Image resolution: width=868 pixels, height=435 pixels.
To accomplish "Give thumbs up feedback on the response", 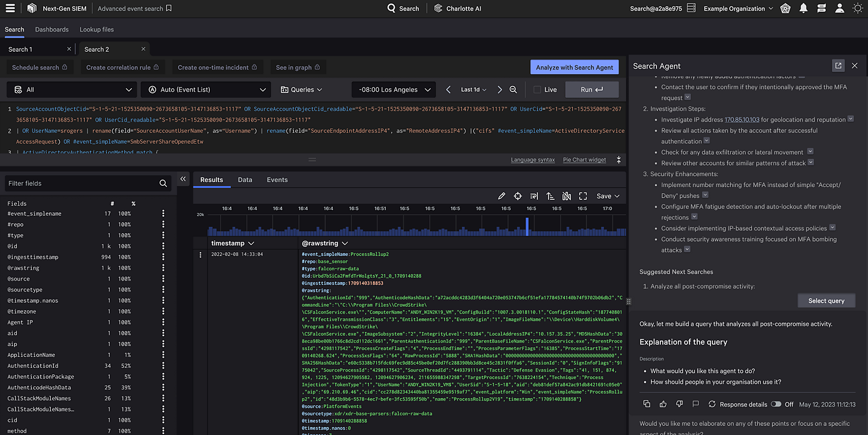I will (x=663, y=404).
